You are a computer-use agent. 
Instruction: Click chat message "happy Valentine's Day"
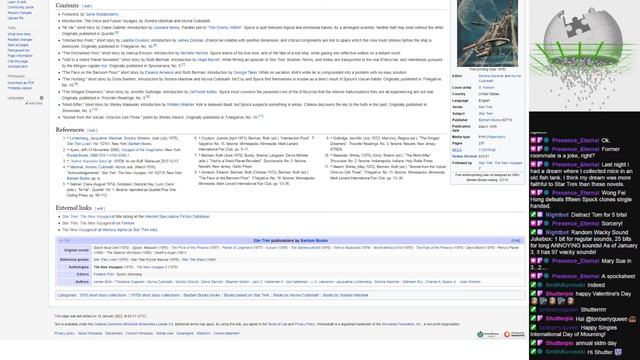click(x=603, y=294)
